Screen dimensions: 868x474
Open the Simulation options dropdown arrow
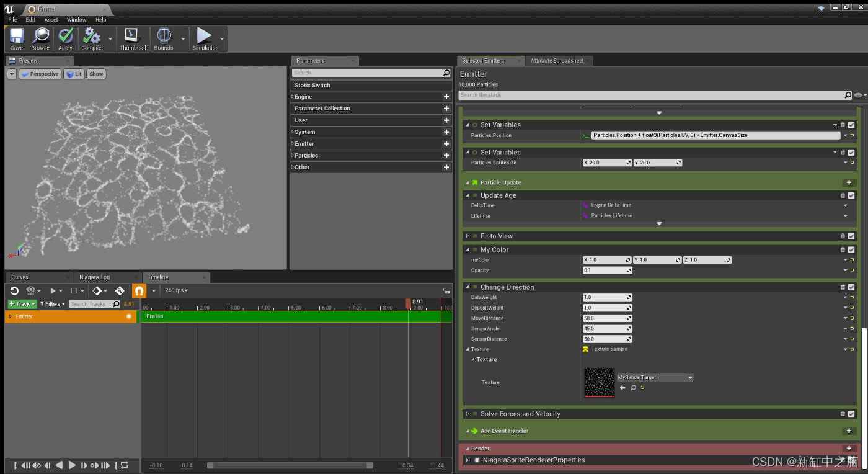[222, 38]
